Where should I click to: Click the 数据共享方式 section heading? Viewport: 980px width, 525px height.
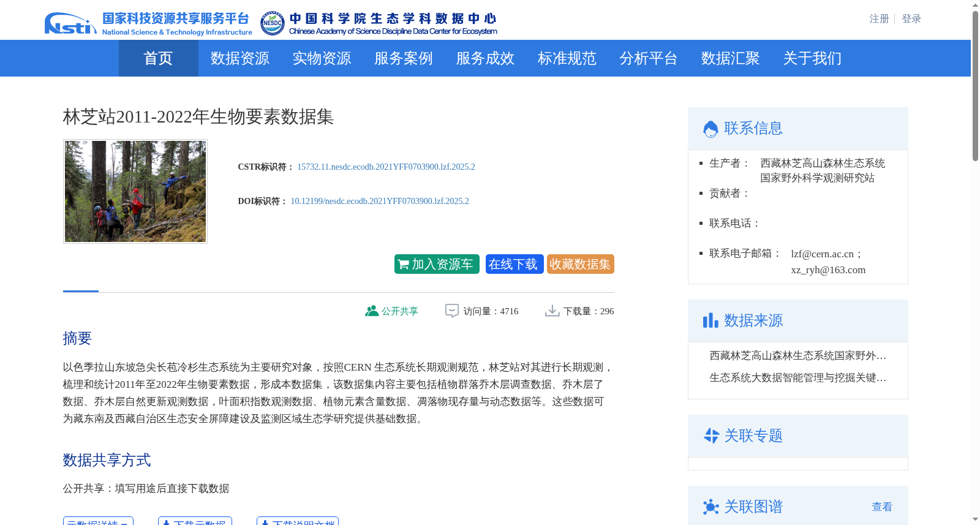point(107,460)
